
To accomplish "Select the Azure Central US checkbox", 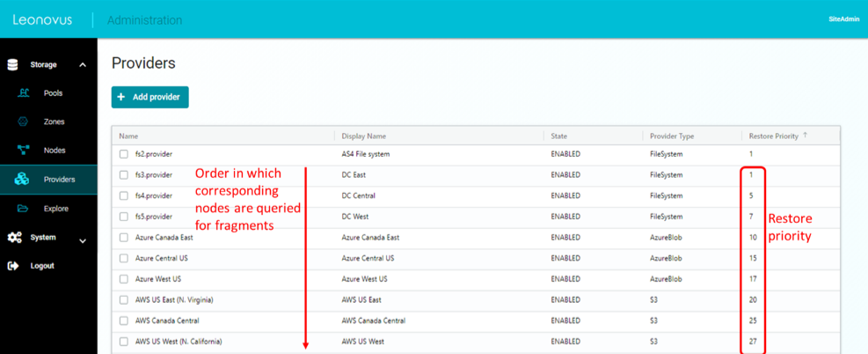I will (x=124, y=258).
